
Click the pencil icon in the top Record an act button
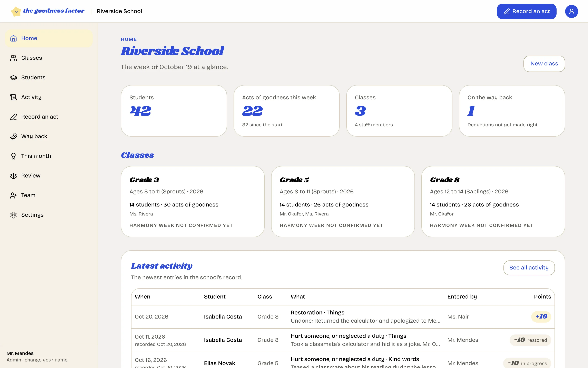pos(507,11)
